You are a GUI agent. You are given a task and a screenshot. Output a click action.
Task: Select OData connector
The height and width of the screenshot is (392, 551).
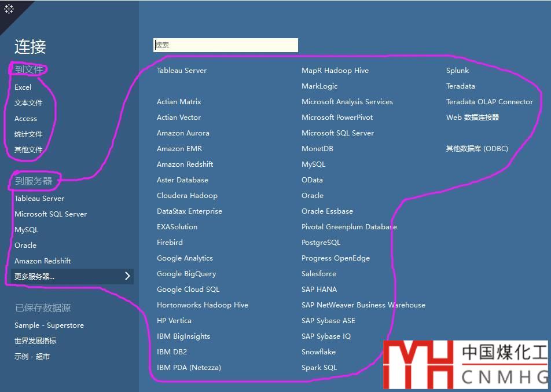click(312, 179)
